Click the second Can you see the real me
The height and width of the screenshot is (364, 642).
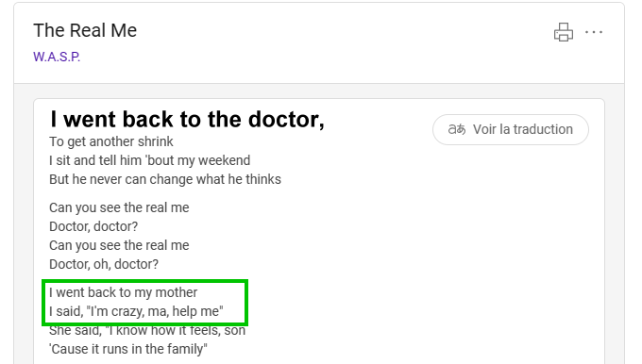pos(119,245)
